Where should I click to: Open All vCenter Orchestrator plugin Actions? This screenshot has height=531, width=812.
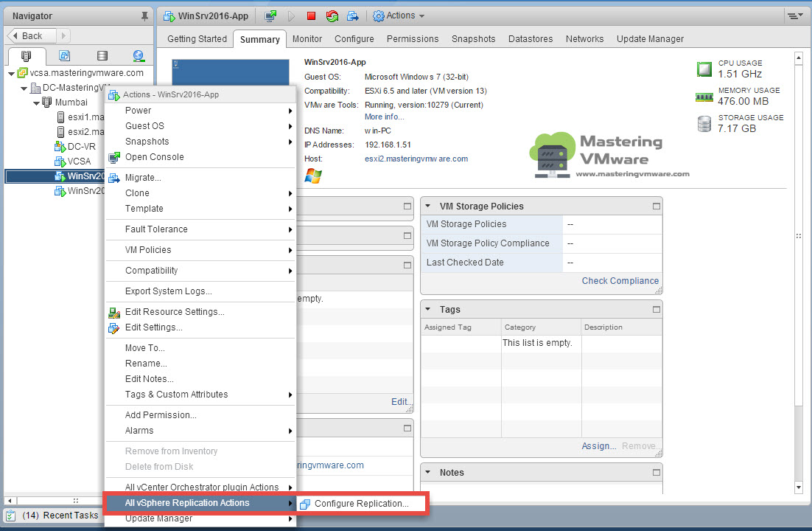[x=200, y=487]
